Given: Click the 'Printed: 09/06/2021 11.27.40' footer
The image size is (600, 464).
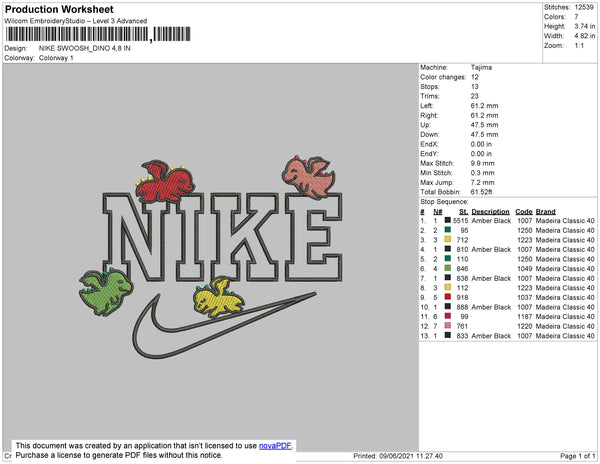Looking at the screenshot, I should coord(398,456).
